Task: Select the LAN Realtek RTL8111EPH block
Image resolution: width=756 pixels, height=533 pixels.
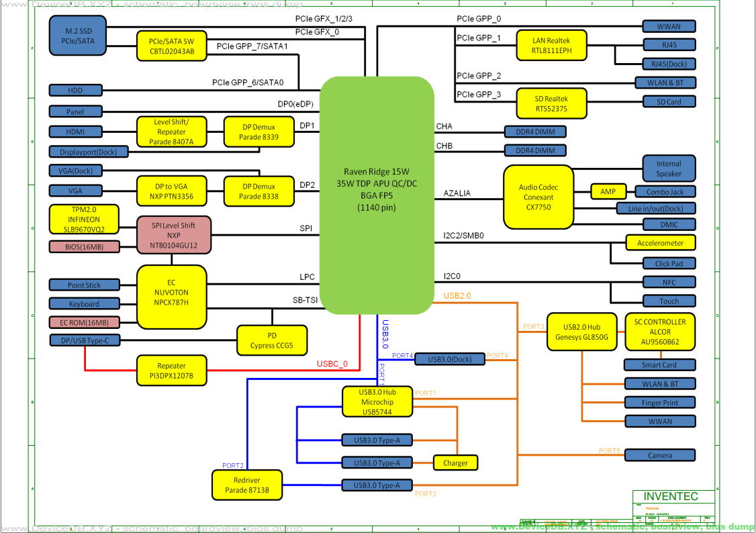Action: click(x=552, y=46)
